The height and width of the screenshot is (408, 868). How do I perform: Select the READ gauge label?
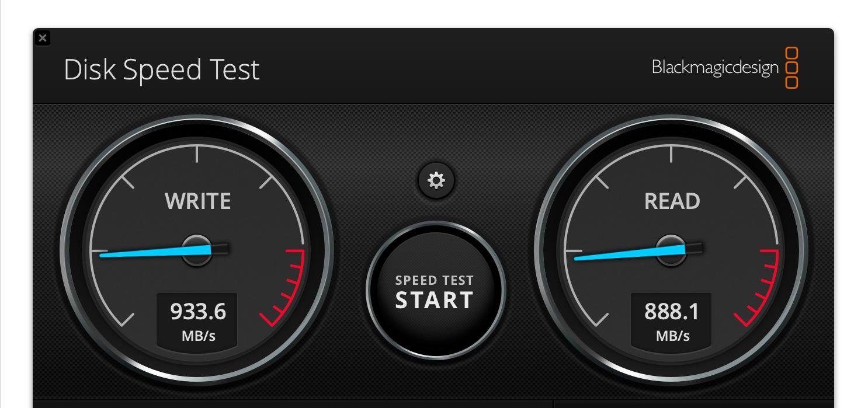[x=672, y=201]
